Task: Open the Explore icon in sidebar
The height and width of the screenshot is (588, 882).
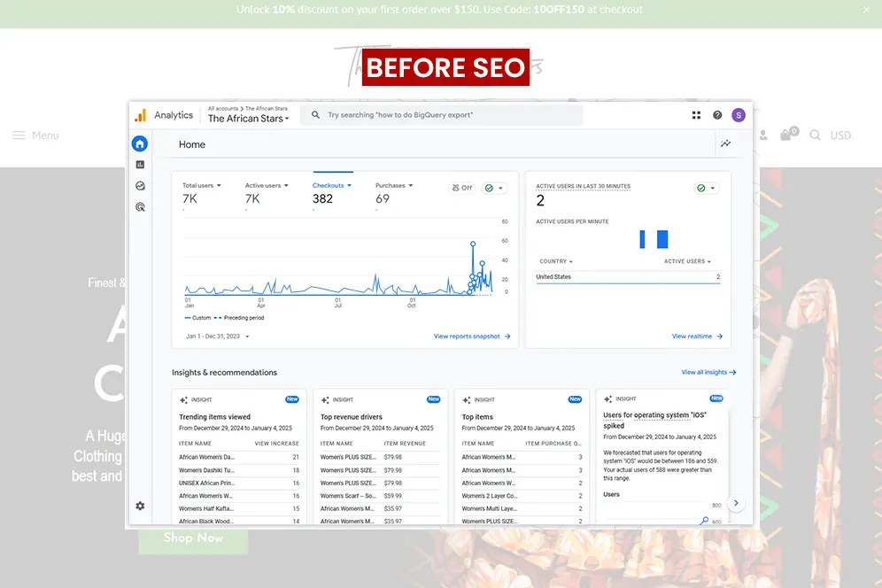Action: point(140,186)
